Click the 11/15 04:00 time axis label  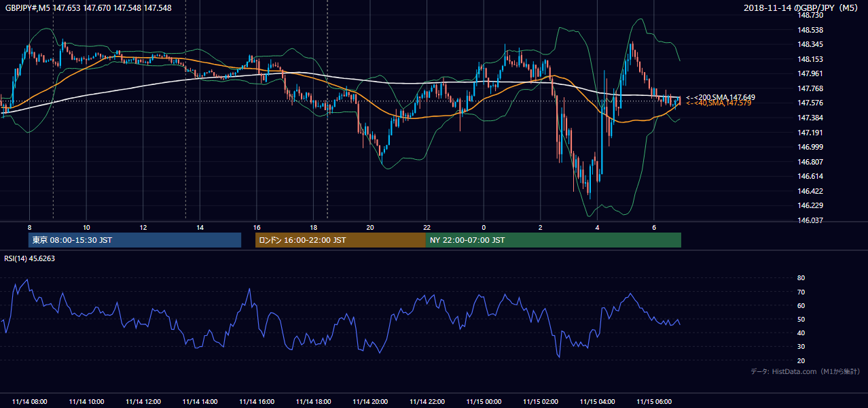[x=597, y=402]
